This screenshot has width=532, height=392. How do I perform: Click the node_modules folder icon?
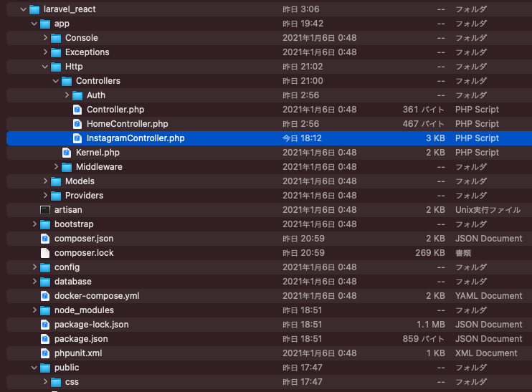(45, 310)
